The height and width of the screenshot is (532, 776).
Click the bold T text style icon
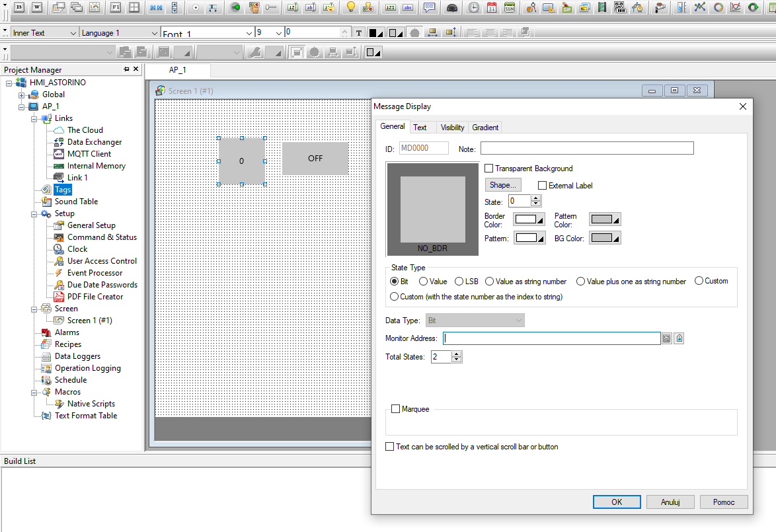pos(359,32)
